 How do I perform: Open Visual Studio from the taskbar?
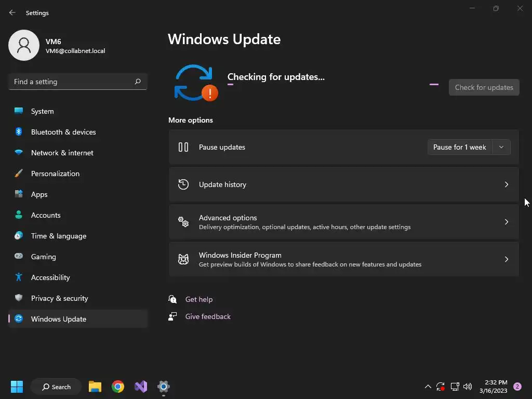141,387
